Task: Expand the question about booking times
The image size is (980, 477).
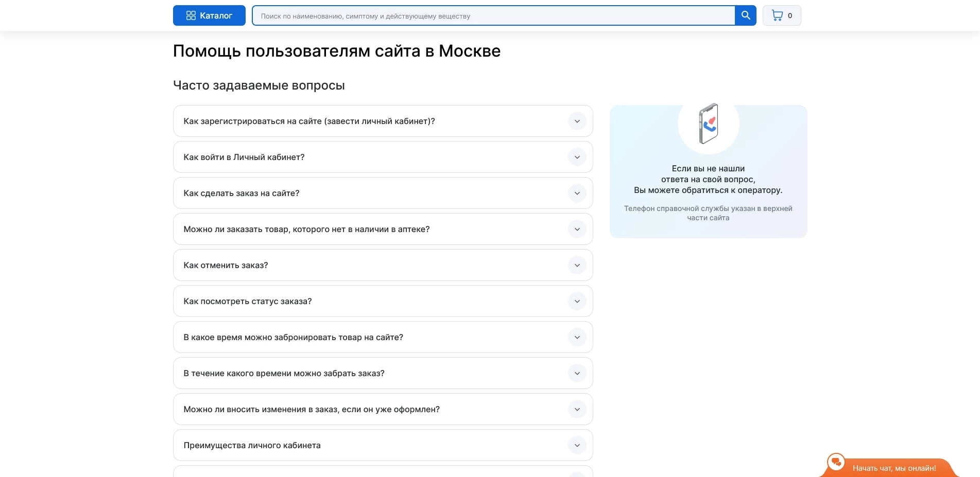Action: click(577, 337)
